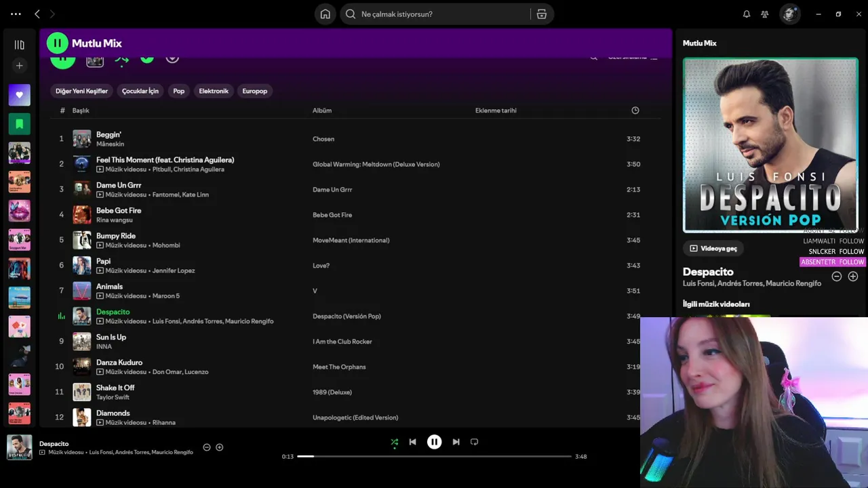
Task: Open artist link INNA
Action: click(x=104, y=346)
